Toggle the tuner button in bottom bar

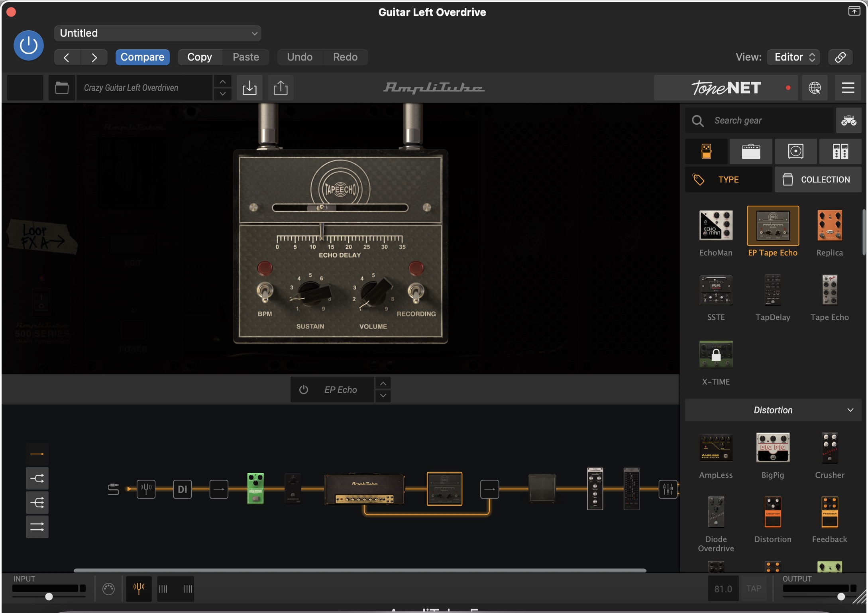click(139, 588)
